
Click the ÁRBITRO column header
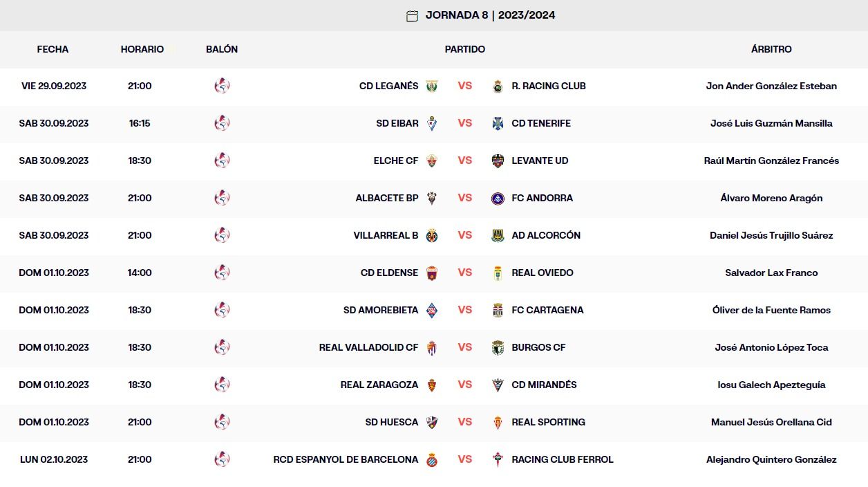(771, 50)
